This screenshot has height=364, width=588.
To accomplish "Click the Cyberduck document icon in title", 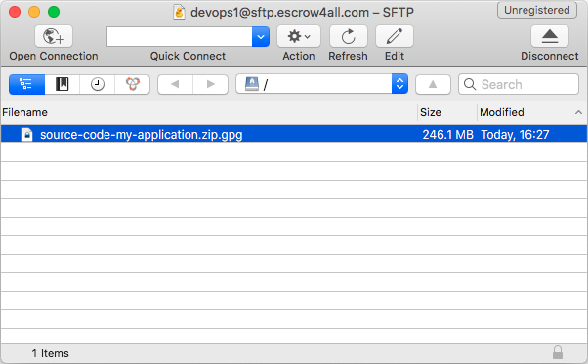I will 180,12.
